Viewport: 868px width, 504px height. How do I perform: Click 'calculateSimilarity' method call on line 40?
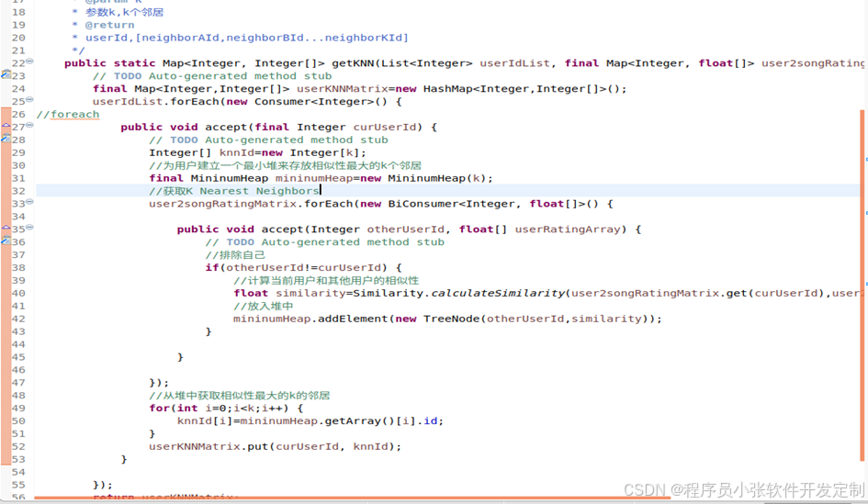tap(498, 293)
